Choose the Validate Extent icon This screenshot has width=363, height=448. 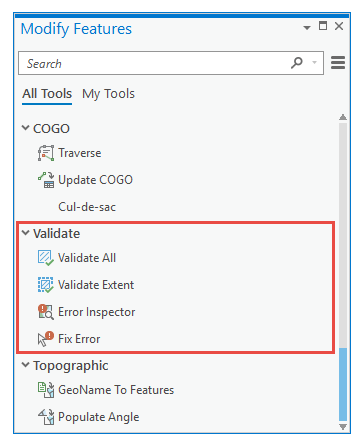(x=46, y=285)
